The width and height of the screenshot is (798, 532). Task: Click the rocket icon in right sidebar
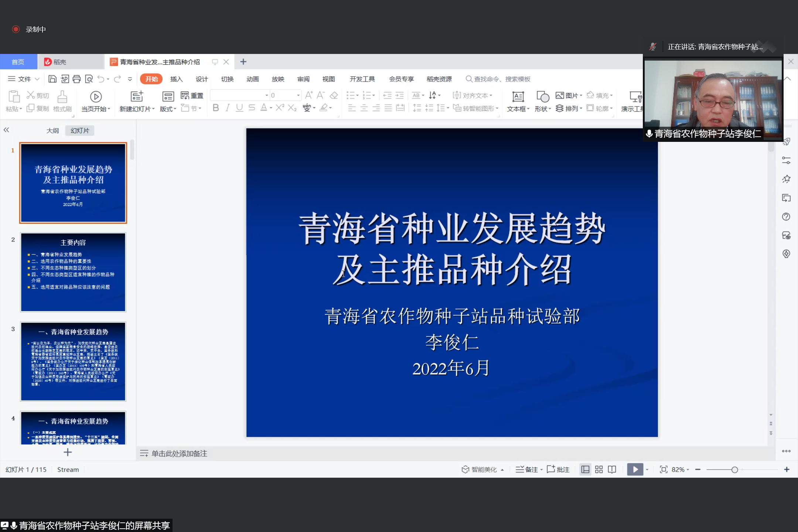pos(786,142)
